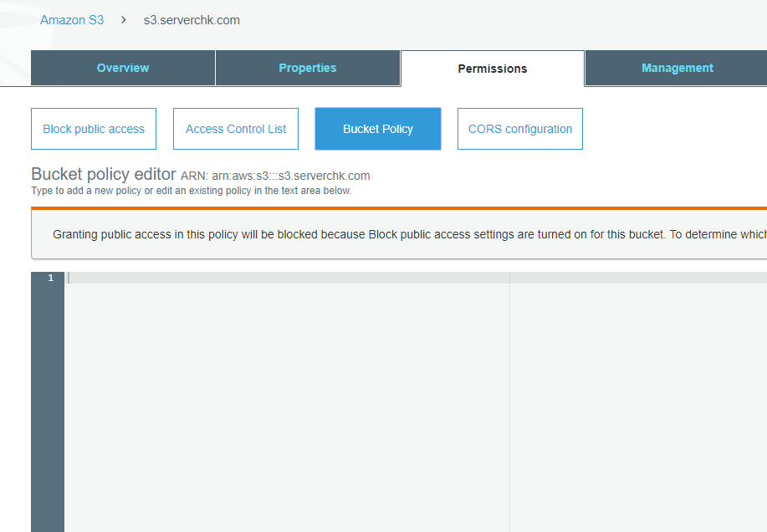Click the 'Bucket policy editor' heading

(x=103, y=174)
